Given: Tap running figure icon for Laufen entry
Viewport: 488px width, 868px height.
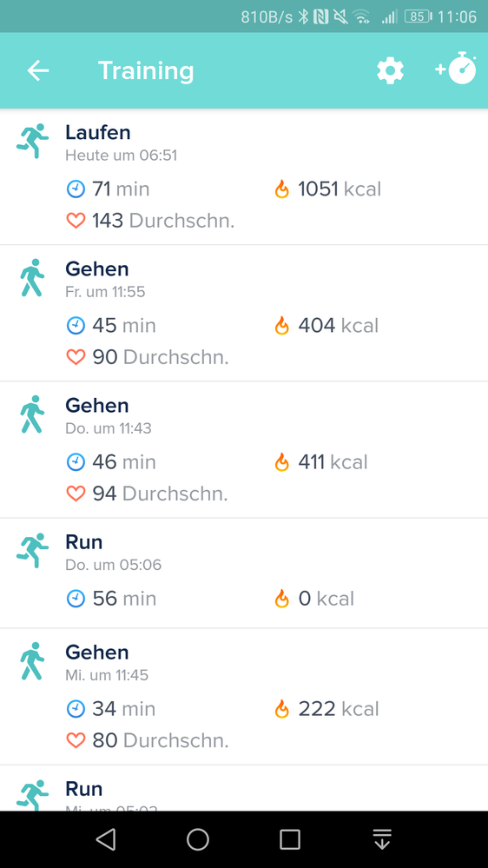Looking at the screenshot, I should point(32,141).
